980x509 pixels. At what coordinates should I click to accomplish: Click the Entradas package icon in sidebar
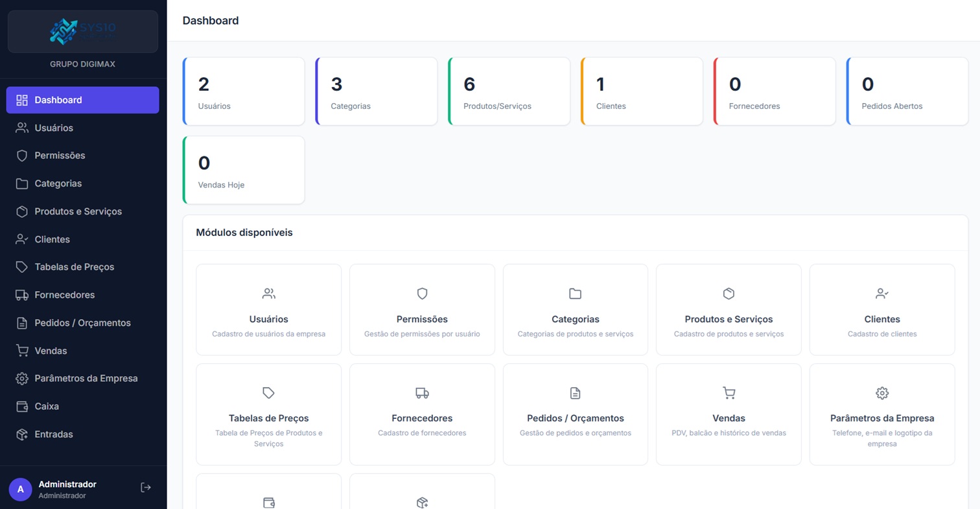click(22, 434)
